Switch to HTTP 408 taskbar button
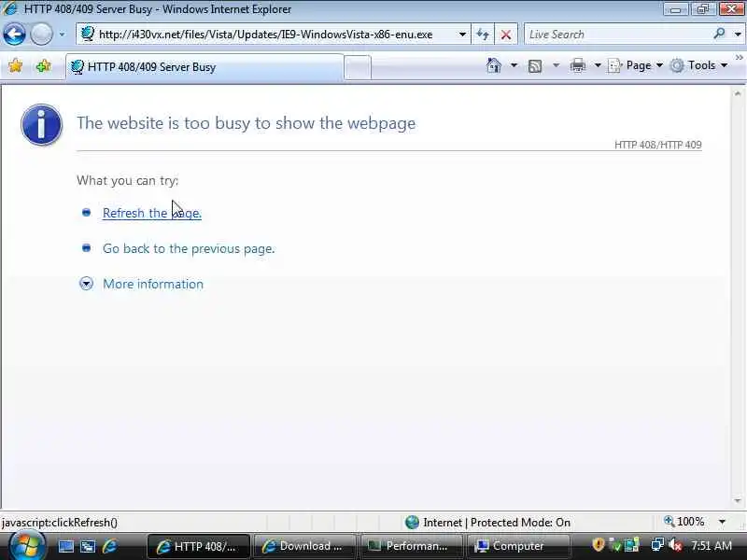747x560 pixels. pos(198,546)
